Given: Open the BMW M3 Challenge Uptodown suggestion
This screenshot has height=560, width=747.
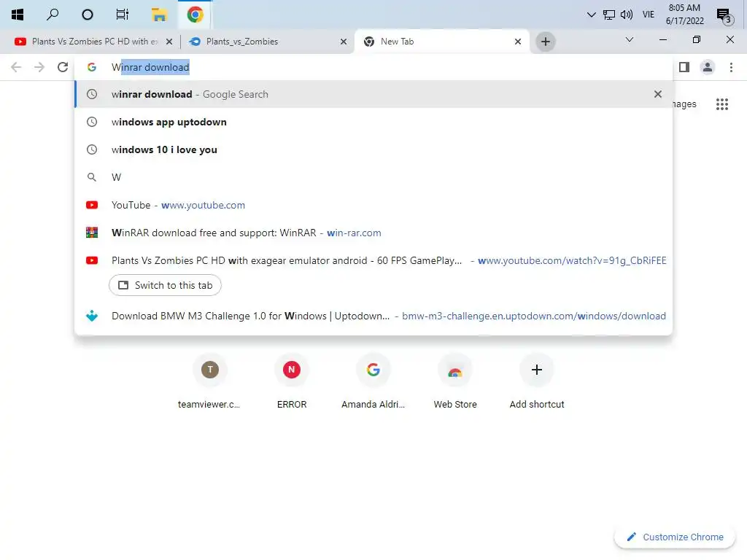Looking at the screenshot, I should click(373, 316).
